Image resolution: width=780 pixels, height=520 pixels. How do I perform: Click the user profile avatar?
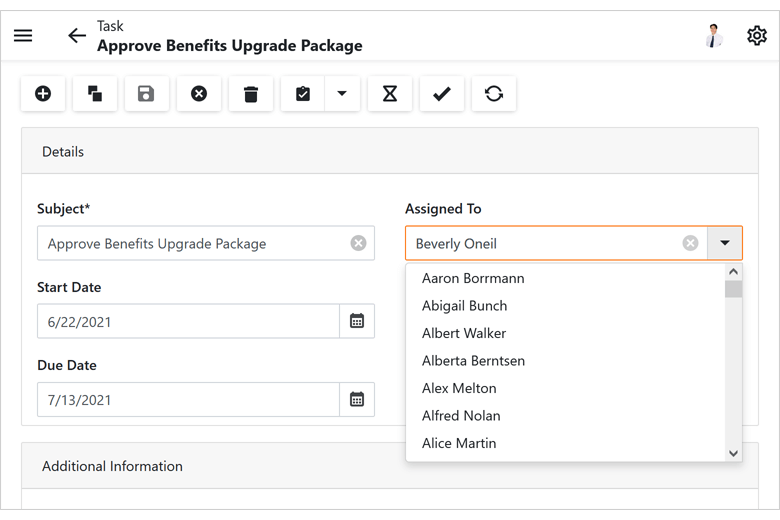point(713,36)
